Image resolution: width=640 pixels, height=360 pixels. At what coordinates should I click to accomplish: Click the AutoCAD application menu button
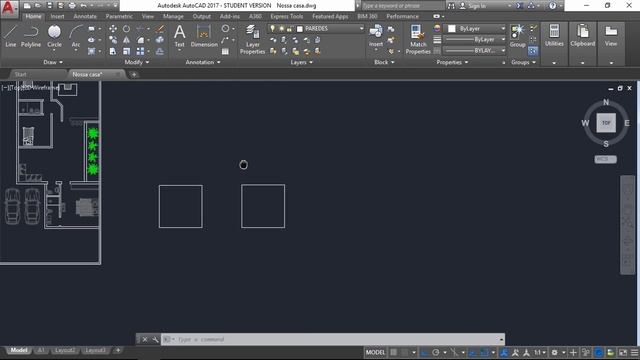9,8
